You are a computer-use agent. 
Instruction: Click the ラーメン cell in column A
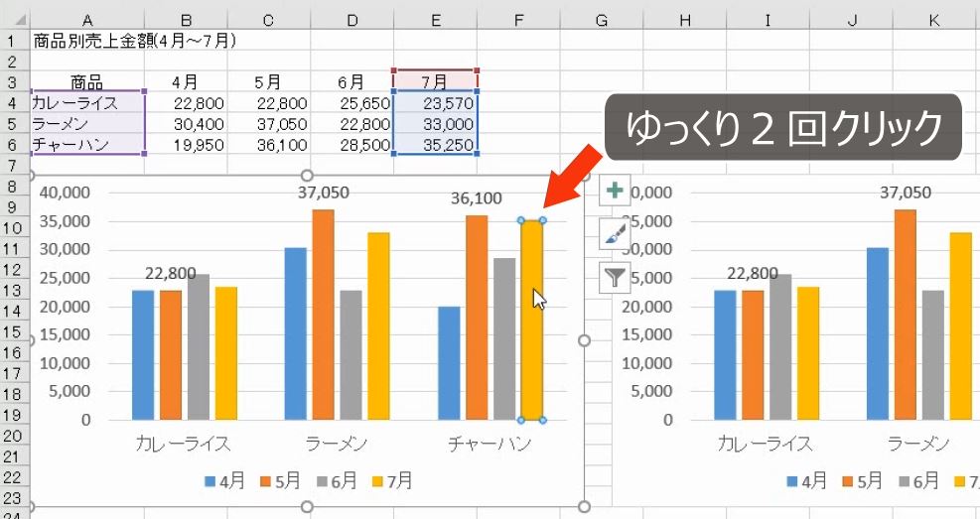[x=86, y=124]
